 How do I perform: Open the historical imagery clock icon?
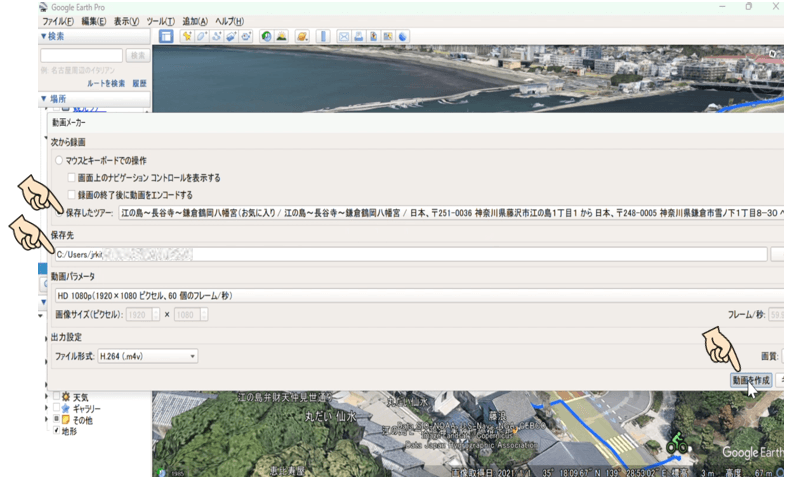click(267, 37)
